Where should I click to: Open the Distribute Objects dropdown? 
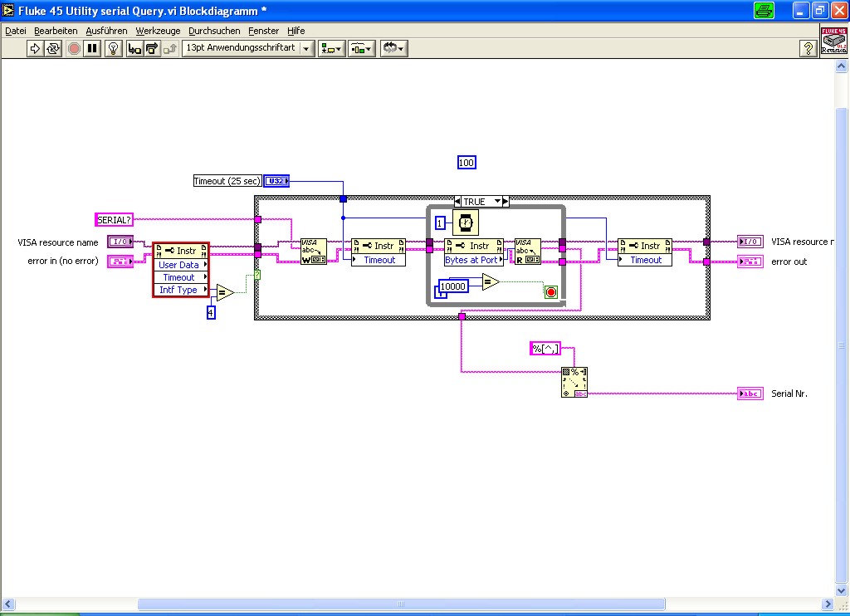362,49
